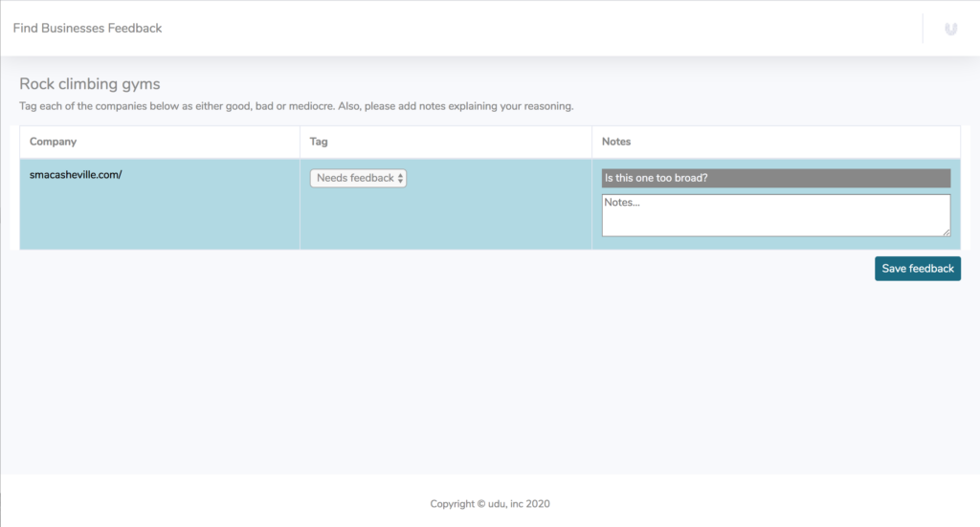Image resolution: width=980 pixels, height=527 pixels.
Task: Select the 'Is this one too broad?' note
Action: [x=775, y=178]
